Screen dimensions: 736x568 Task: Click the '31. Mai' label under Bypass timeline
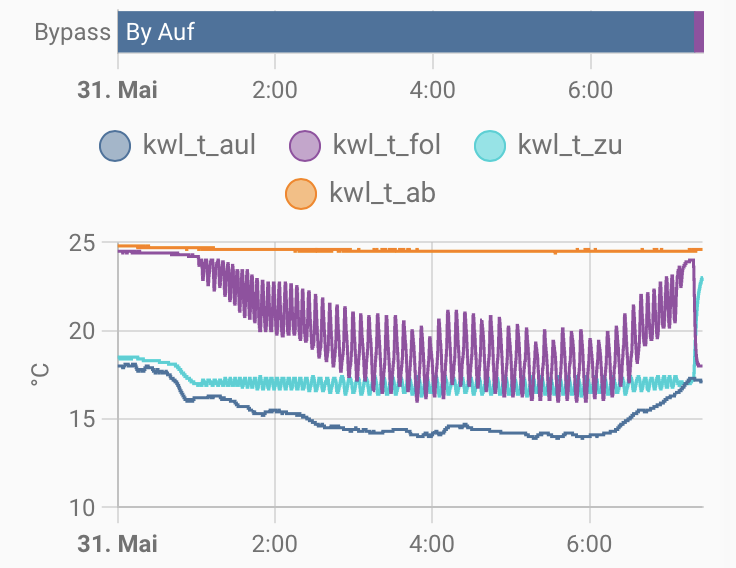click(x=117, y=90)
